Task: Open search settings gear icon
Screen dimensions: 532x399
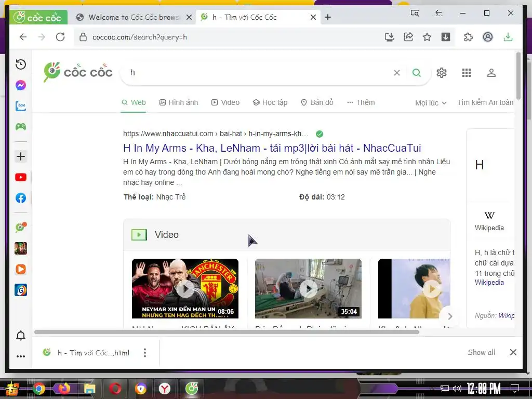Action: click(x=442, y=73)
